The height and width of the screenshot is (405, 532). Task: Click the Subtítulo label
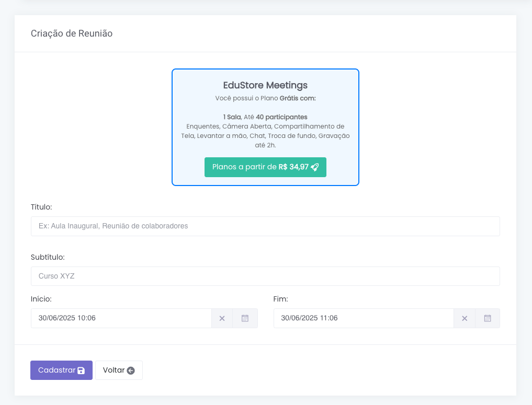[48, 257]
